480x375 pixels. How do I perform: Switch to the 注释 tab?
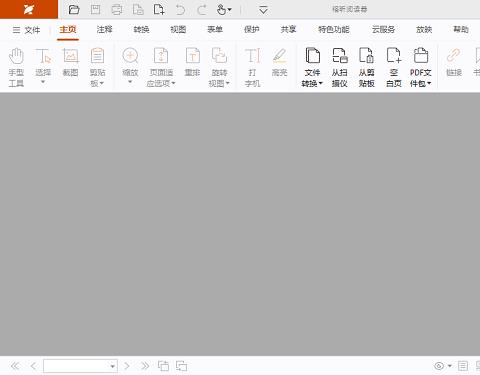click(104, 30)
